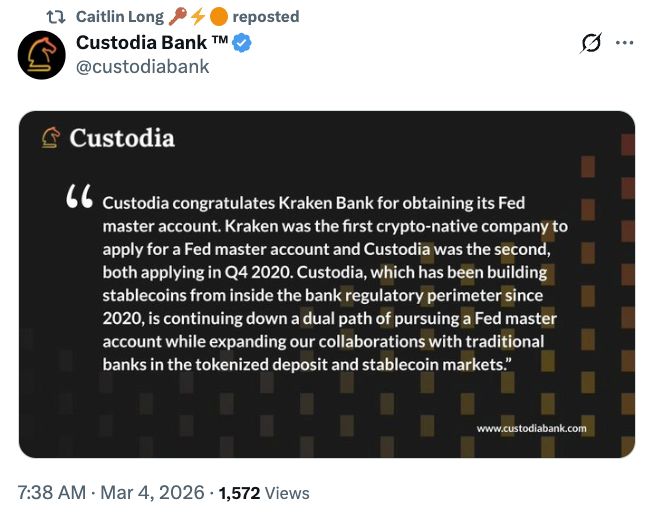Click the repost arrows icon above the tweet
Screen dimensions: 654x520
pyautogui.click(x=58, y=17)
